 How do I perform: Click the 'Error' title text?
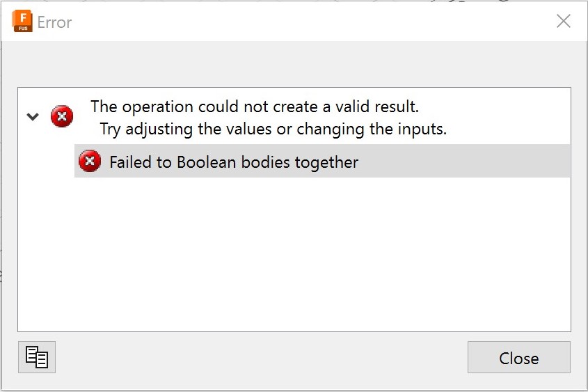click(54, 22)
